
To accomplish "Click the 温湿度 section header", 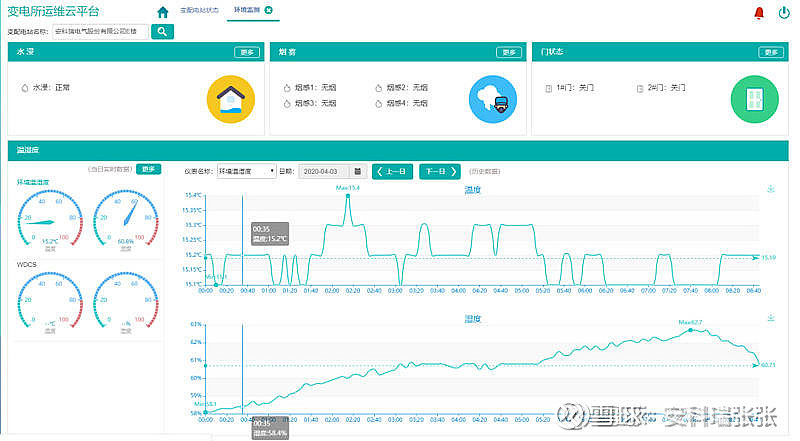I will [398, 151].
